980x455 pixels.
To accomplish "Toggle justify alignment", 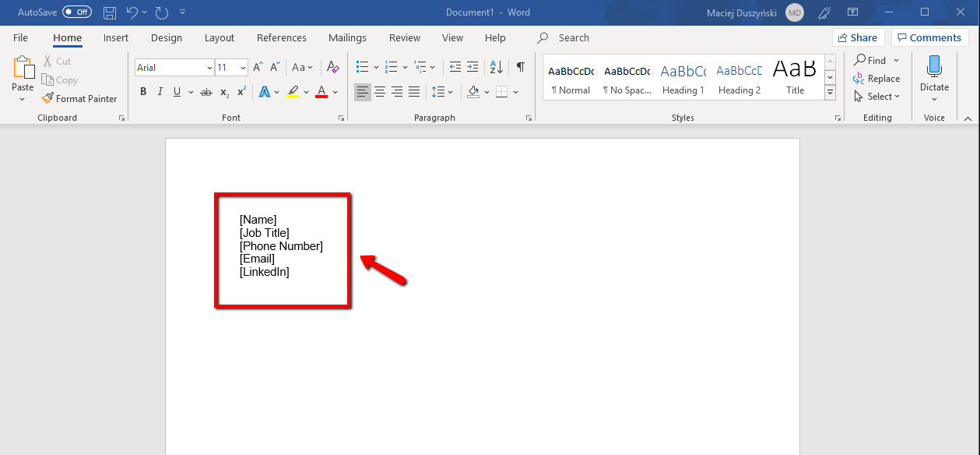I will (x=413, y=91).
